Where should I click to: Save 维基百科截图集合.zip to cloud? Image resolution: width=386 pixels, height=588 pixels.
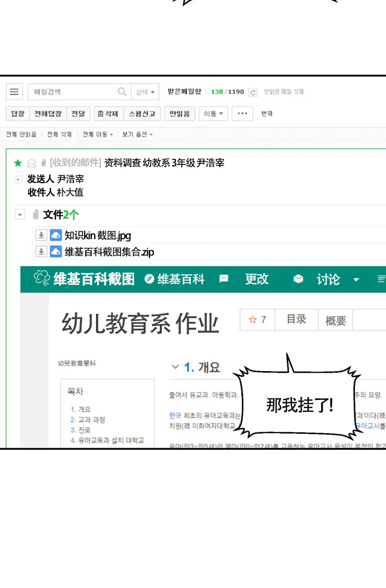point(56,251)
